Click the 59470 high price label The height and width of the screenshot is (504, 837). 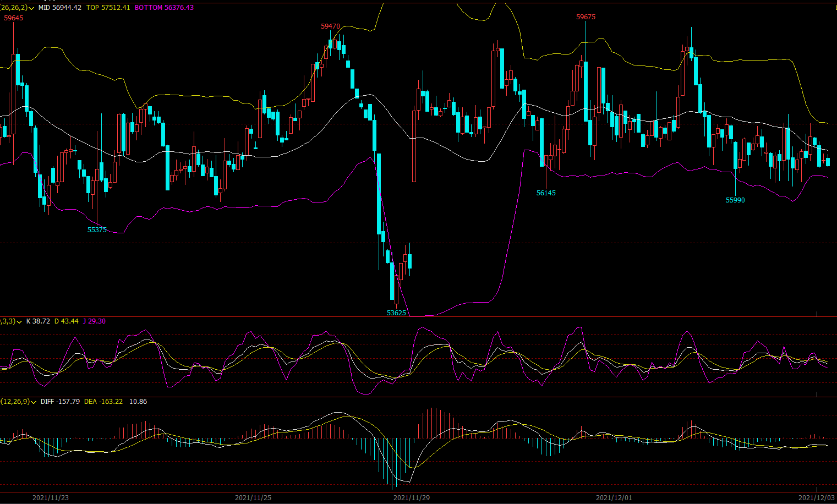point(331,26)
